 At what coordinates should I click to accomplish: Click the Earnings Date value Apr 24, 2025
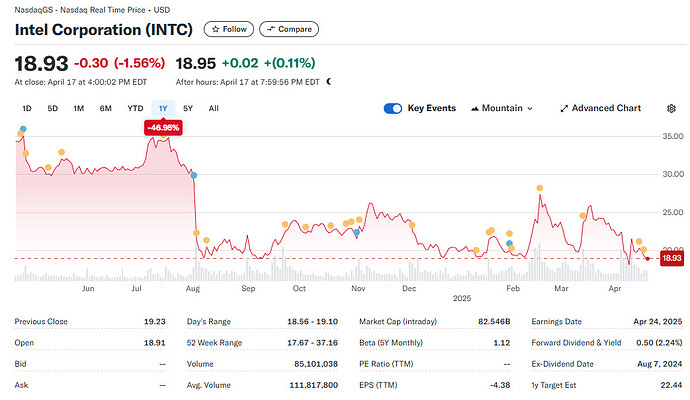point(657,322)
